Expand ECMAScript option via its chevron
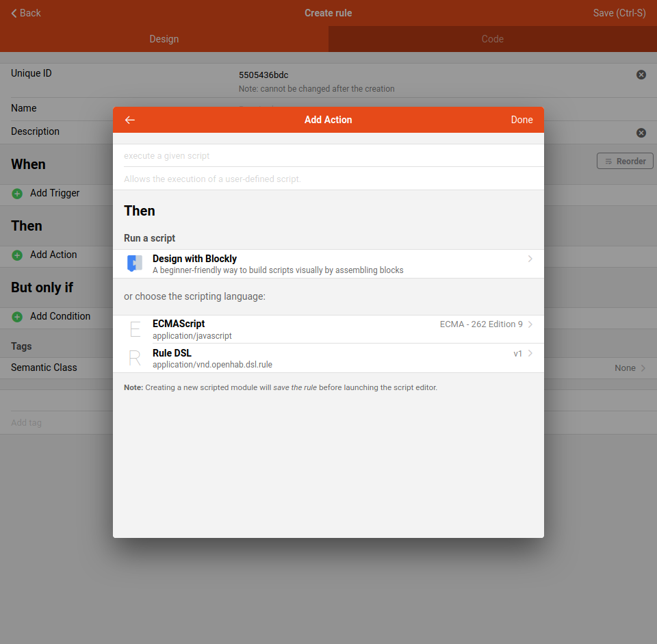 coord(530,324)
